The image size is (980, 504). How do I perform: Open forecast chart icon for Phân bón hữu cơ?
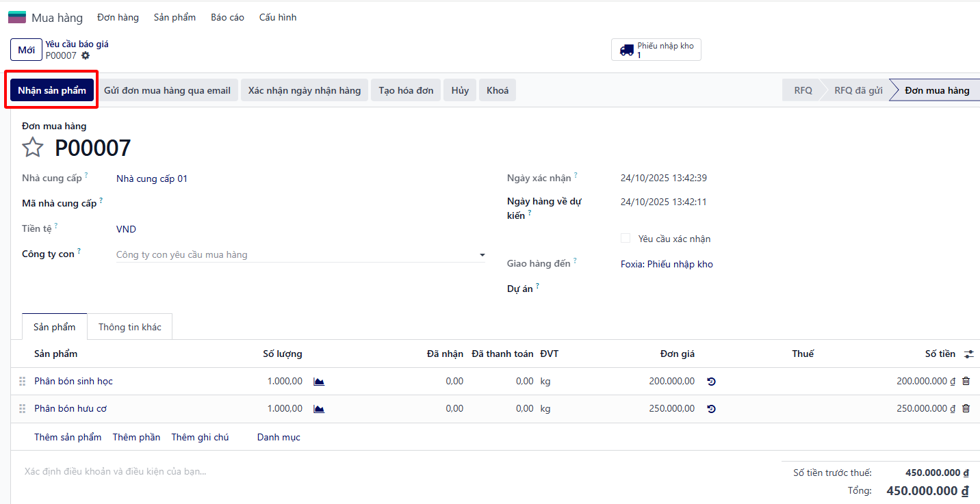319,409
